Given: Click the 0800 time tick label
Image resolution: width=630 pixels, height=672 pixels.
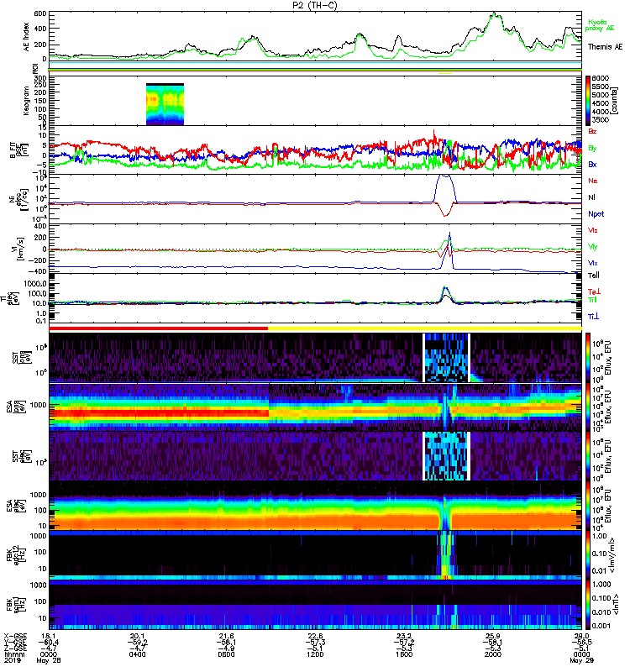Looking at the screenshot, I should coord(226,654).
